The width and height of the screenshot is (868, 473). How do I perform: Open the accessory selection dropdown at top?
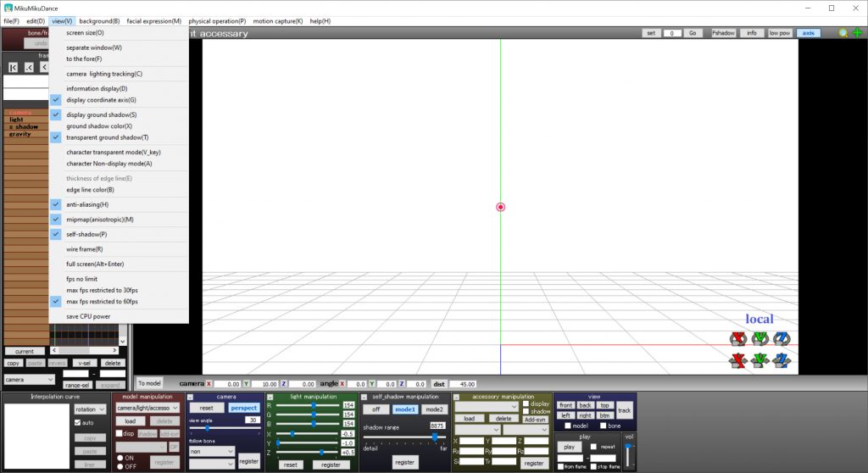point(486,407)
